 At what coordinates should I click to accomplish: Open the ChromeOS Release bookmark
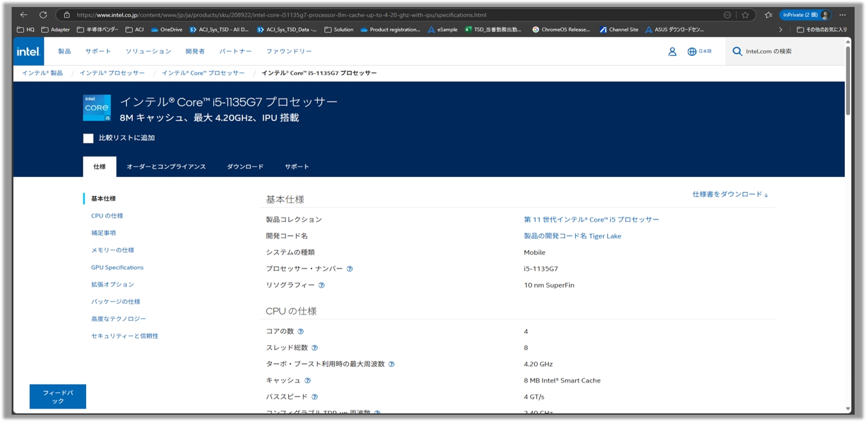tap(561, 30)
